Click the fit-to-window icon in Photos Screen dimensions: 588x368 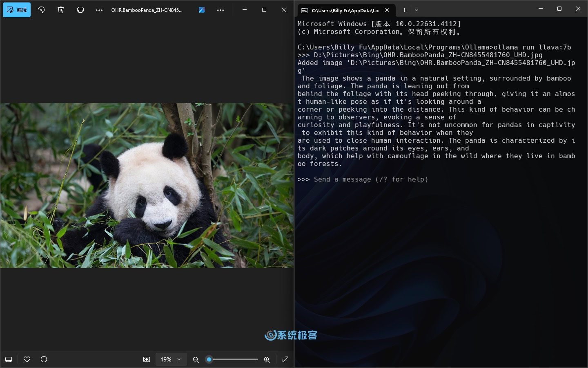click(x=147, y=359)
